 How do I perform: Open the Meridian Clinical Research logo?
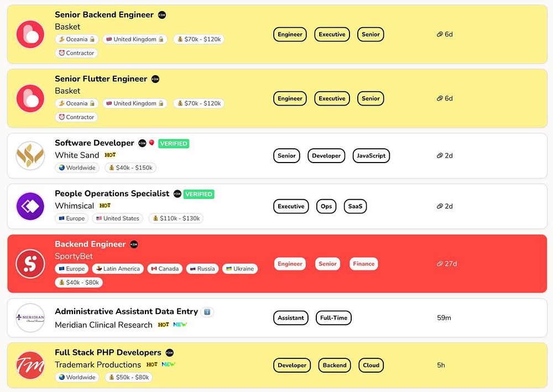(30, 317)
